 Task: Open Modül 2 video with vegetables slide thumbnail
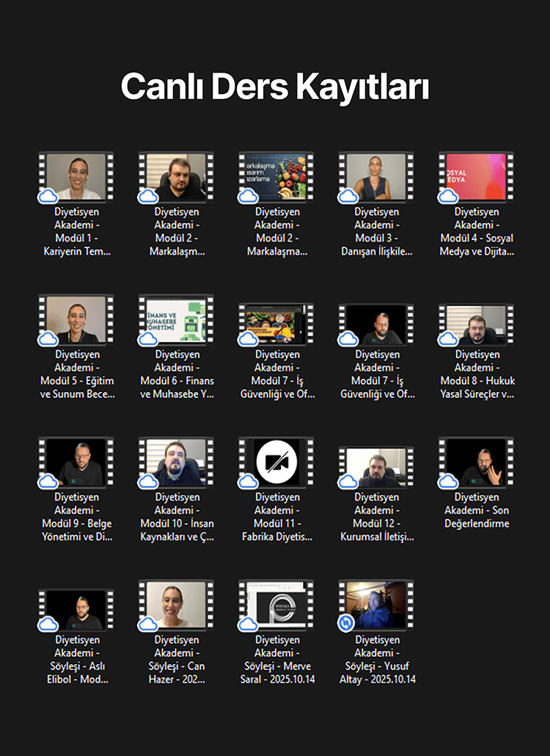tap(276, 176)
